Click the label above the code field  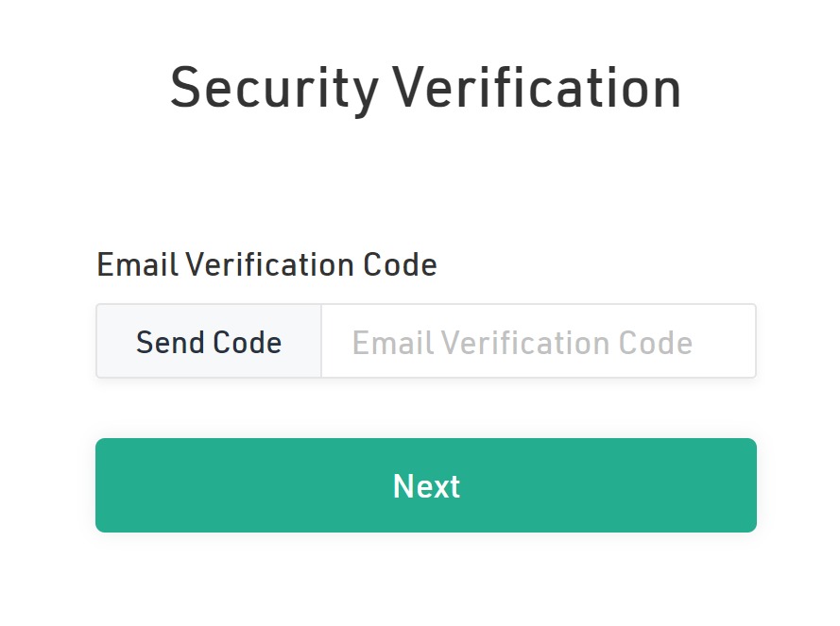pyautogui.click(x=266, y=265)
